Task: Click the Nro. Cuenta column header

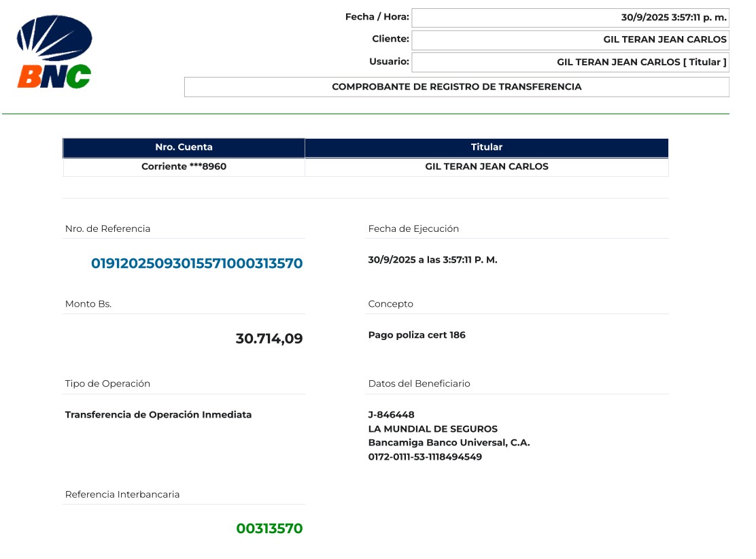Action: coord(184,148)
